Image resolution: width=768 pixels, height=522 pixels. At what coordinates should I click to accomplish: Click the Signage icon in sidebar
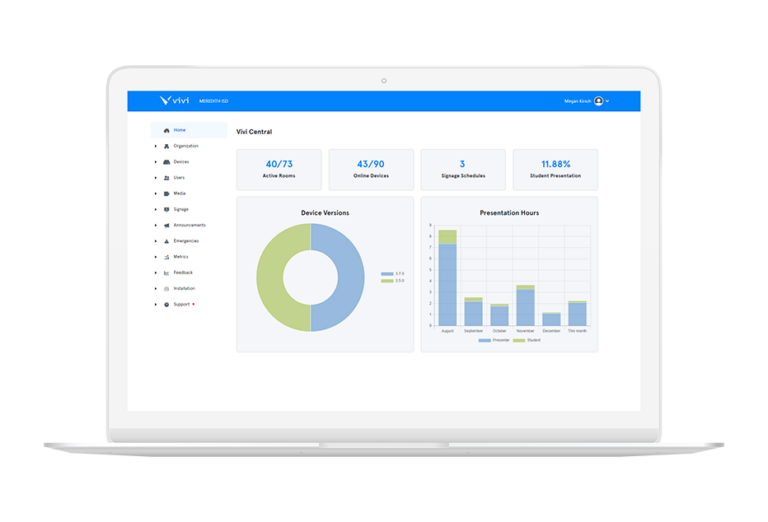(x=166, y=209)
